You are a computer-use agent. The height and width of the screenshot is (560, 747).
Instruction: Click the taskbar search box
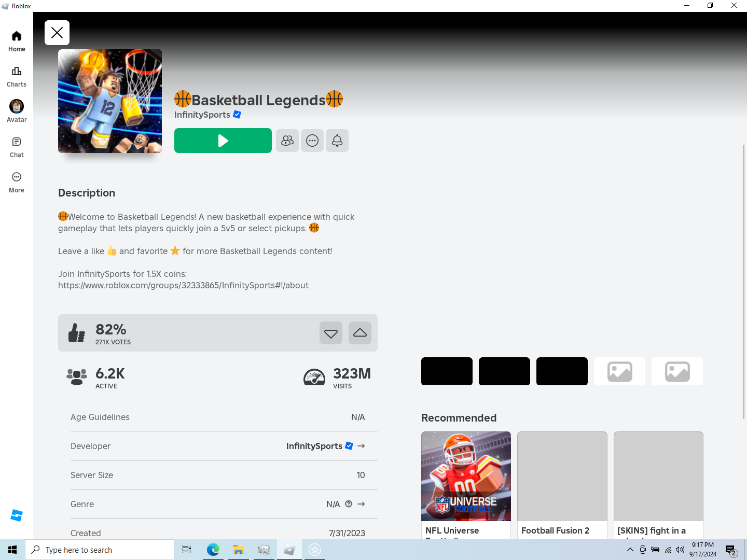pos(100,550)
